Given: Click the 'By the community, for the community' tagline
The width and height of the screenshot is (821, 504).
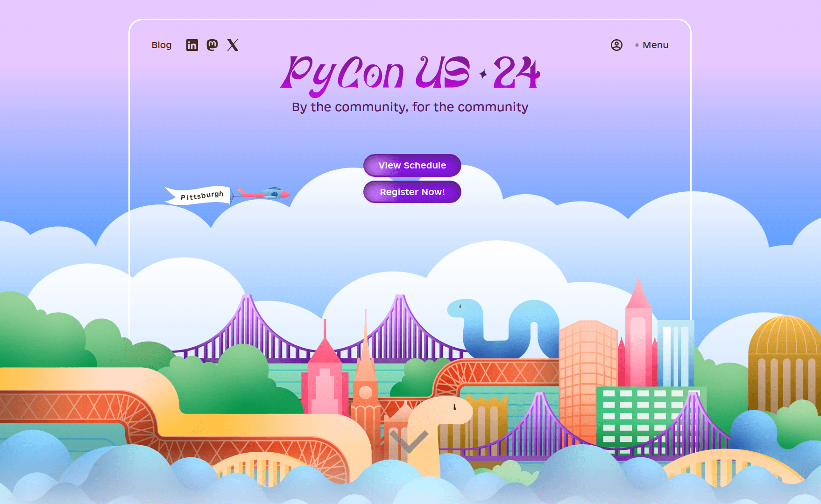Looking at the screenshot, I should [410, 107].
